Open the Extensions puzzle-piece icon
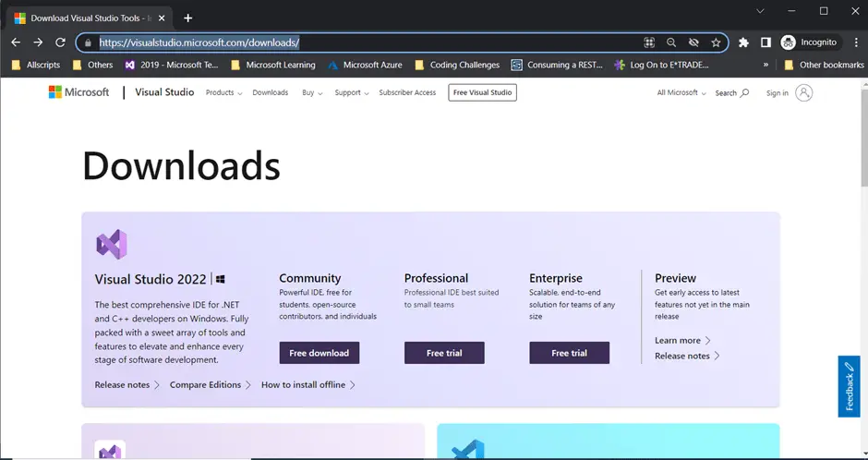The height and width of the screenshot is (460, 868). click(743, 42)
